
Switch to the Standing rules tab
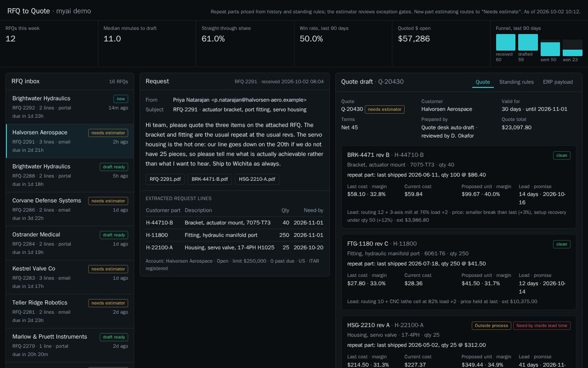[516, 82]
